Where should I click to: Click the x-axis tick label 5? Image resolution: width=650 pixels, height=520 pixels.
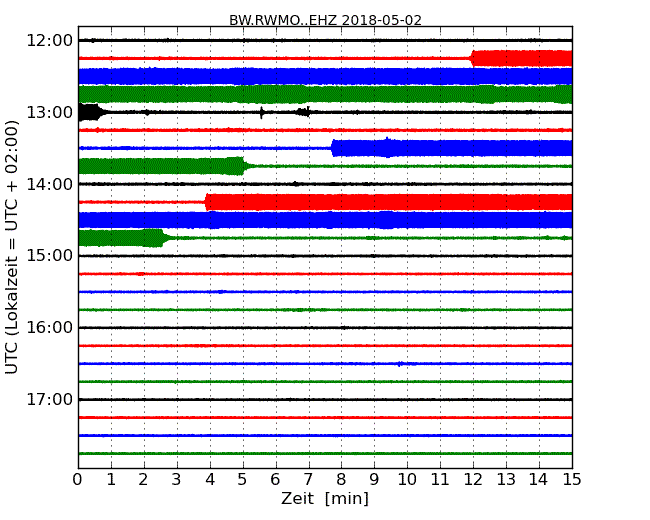(243, 479)
